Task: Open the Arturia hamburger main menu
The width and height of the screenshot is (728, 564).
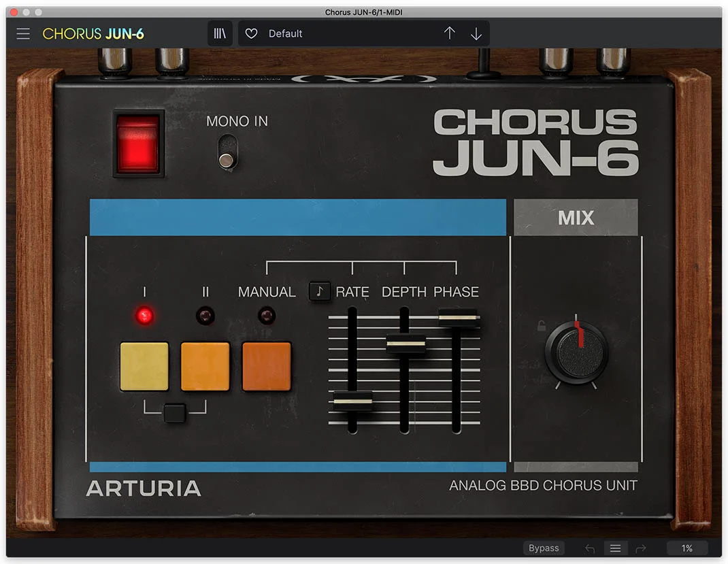Action: 22,33
